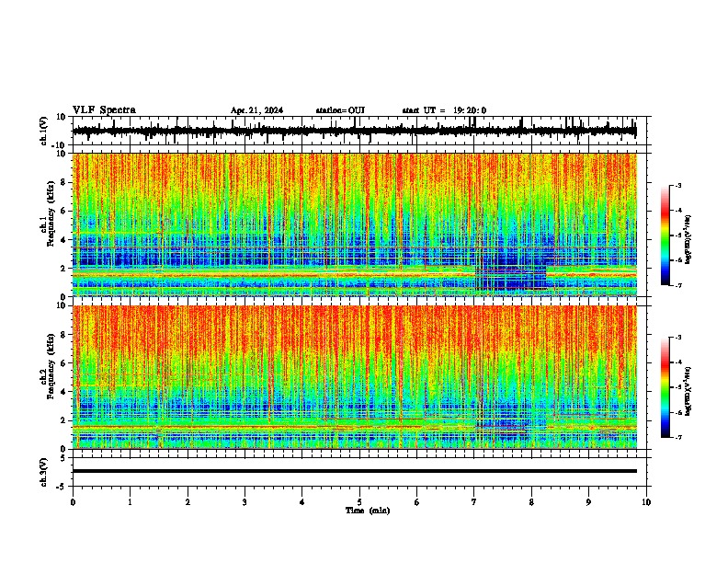Click the '-7' value on ch.2 colorbar
This screenshot has width=728, height=563.
[x=678, y=437]
